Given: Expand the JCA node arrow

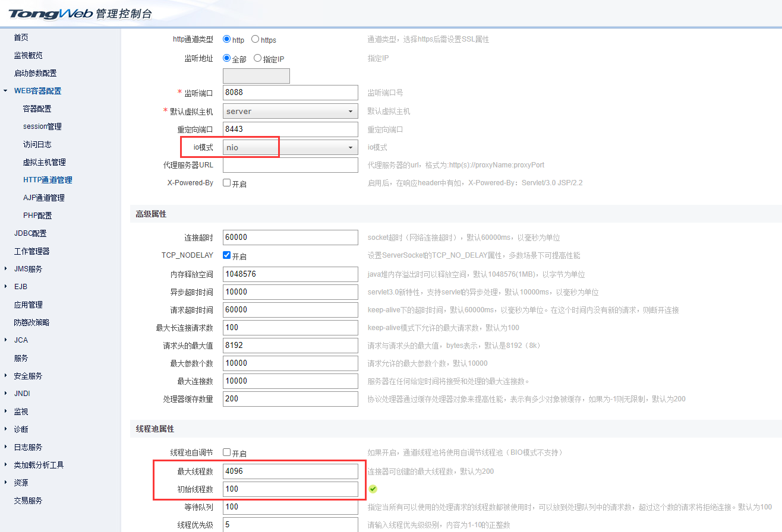Looking at the screenshot, I should coord(5,340).
